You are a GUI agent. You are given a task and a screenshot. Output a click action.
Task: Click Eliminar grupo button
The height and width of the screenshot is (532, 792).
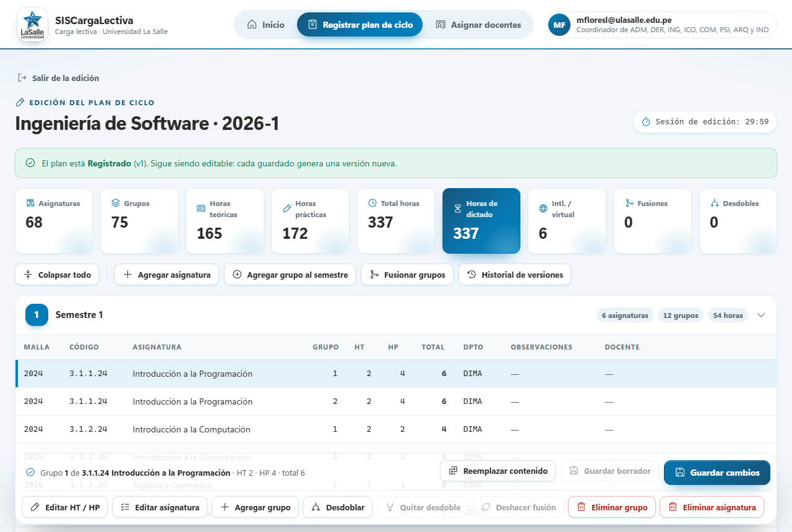pyautogui.click(x=611, y=507)
